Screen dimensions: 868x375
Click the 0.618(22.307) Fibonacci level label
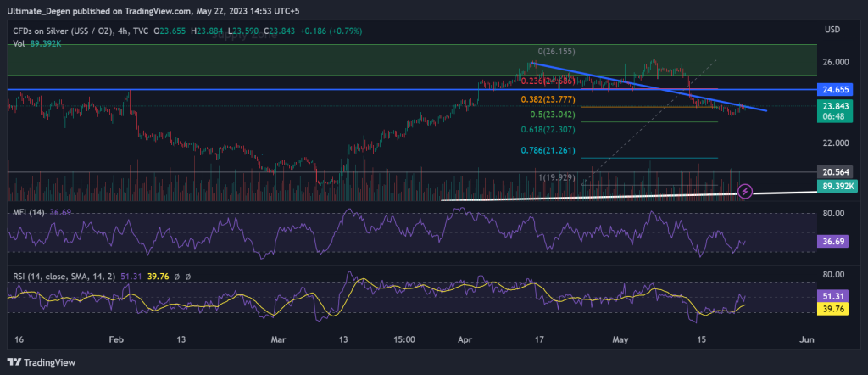(548, 129)
